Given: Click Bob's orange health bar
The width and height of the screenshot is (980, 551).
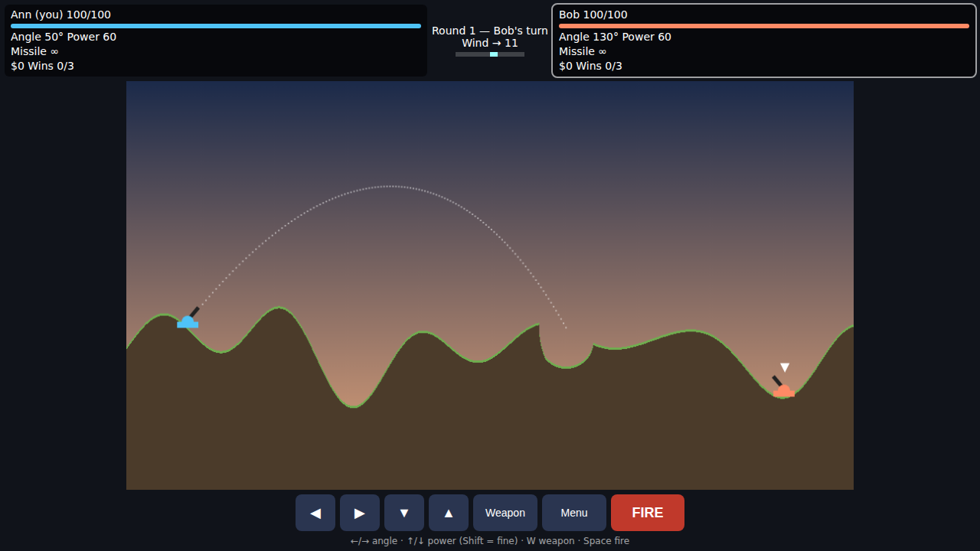Looking at the screenshot, I should click(x=764, y=26).
